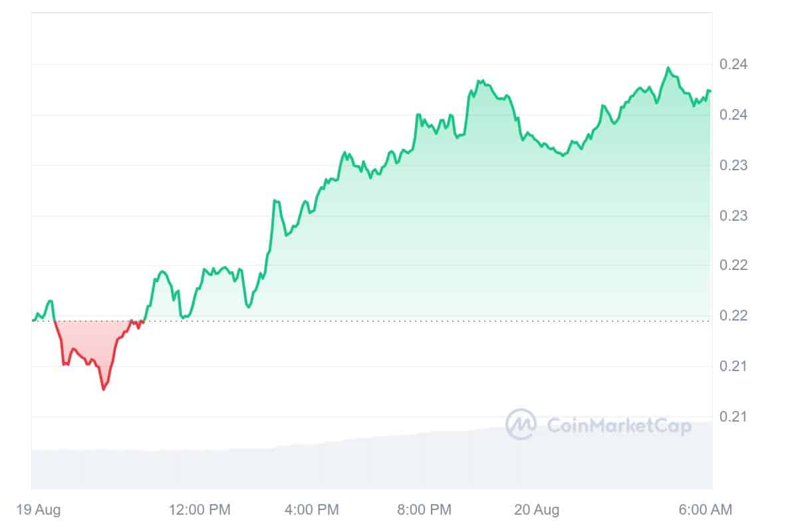Click the green line's dip just after 20 Aug
The image size is (798, 532).
click(563, 156)
